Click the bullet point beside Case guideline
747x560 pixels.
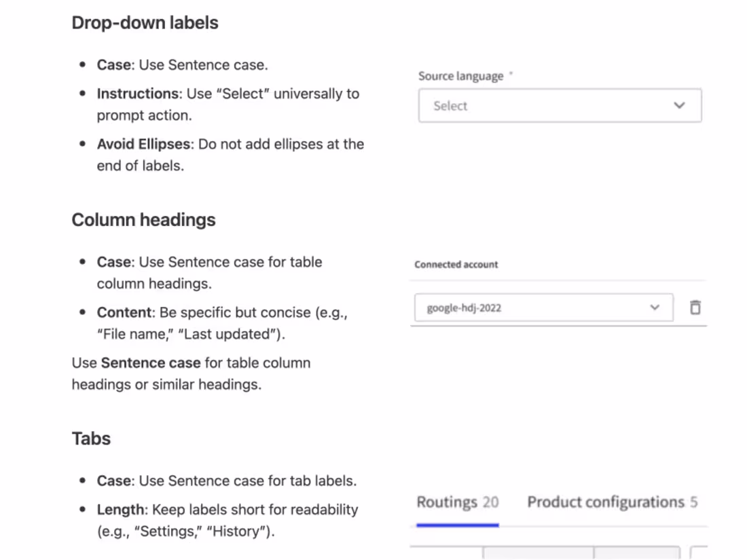[x=83, y=64]
